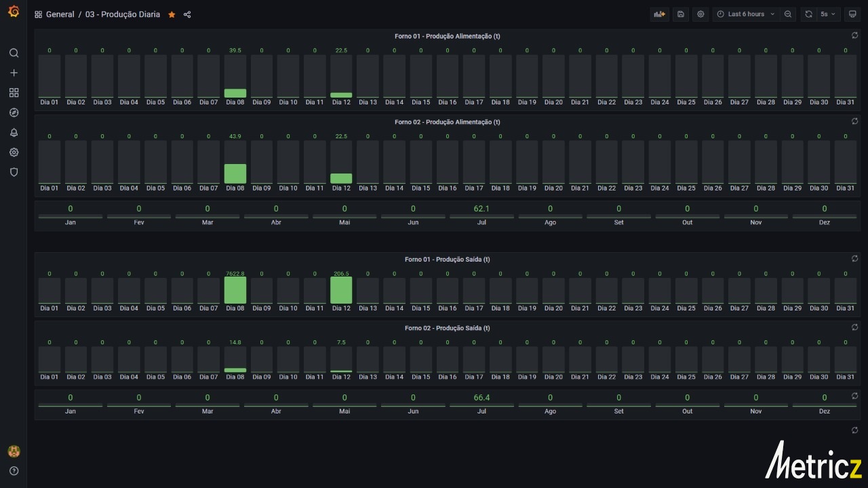868x488 pixels.
Task: Click the General folder breadcrumb
Action: 60,14
